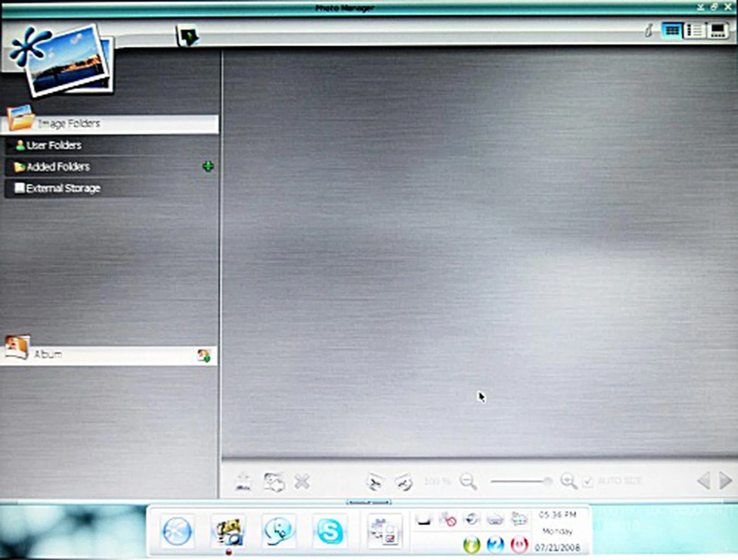Switch to list view mode

pos(694,30)
